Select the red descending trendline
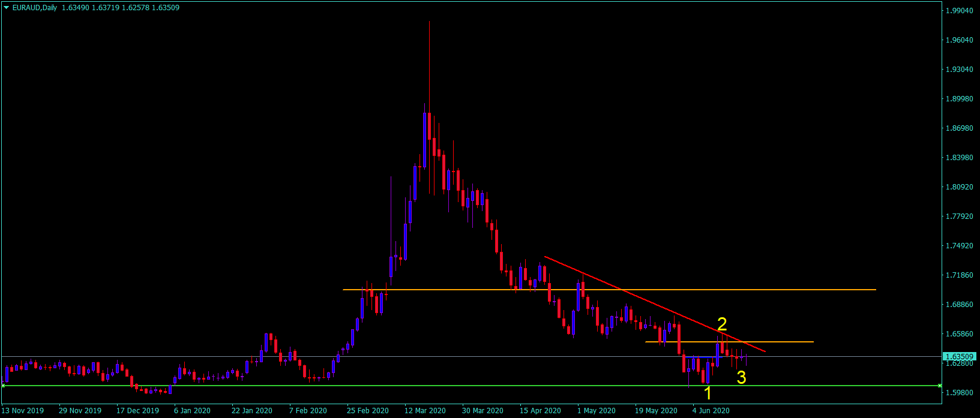 point(655,304)
